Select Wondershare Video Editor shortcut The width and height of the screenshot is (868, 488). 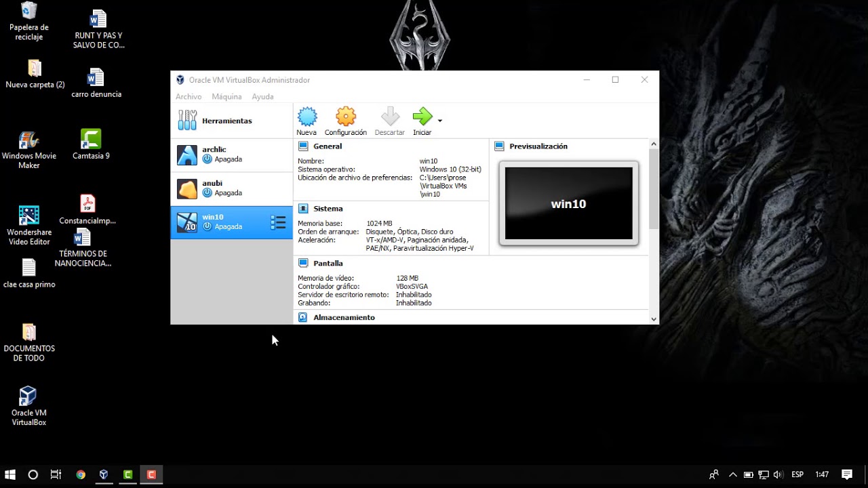[29, 226]
